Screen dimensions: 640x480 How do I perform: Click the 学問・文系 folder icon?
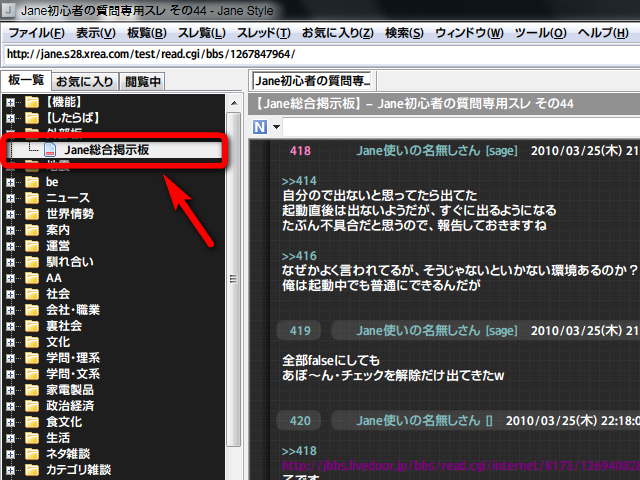pyautogui.click(x=32, y=373)
